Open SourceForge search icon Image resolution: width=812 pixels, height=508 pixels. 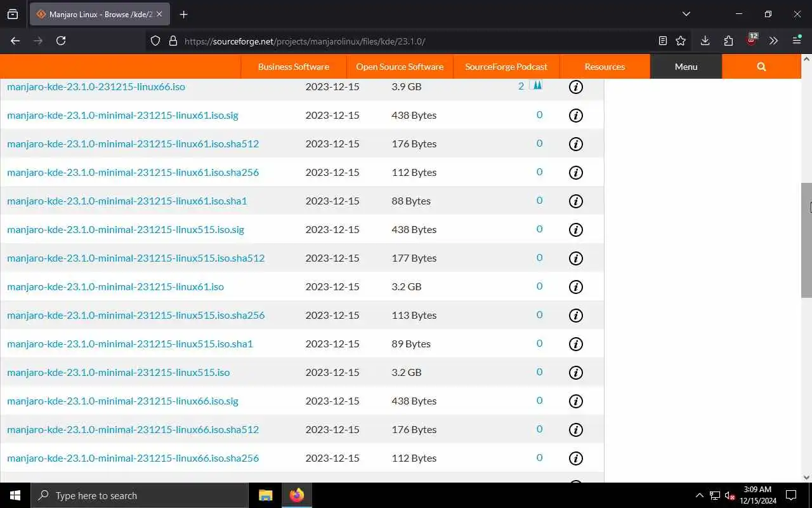(761, 67)
